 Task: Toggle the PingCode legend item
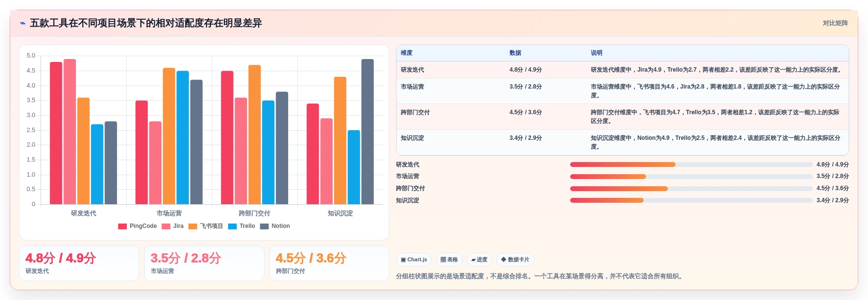pyautogui.click(x=137, y=226)
